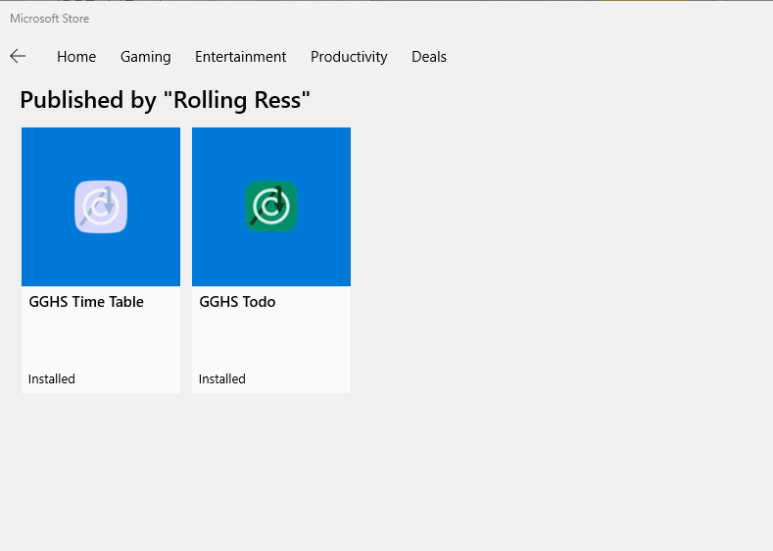
Task: Click the green GGHS Todo app icon
Action: 271,207
